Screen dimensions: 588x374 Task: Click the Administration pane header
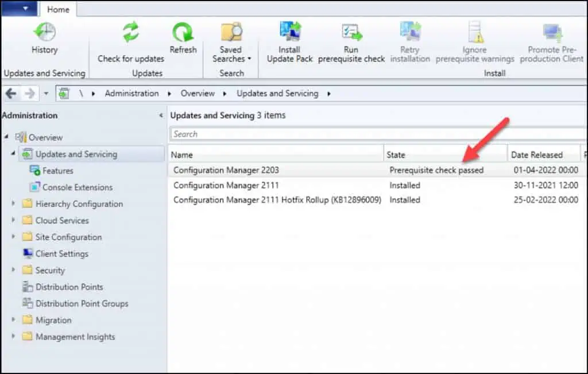click(30, 115)
